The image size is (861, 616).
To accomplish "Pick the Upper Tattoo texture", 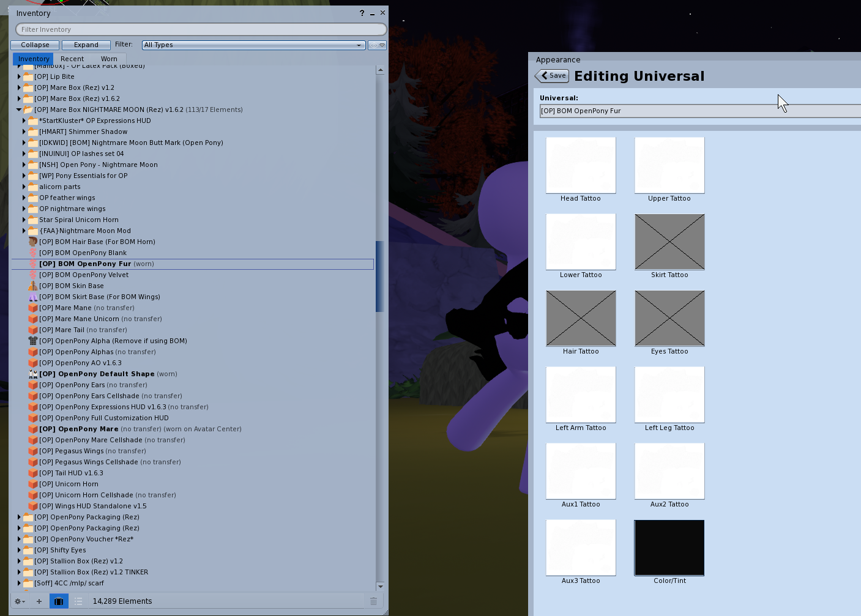I will coord(669,165).
